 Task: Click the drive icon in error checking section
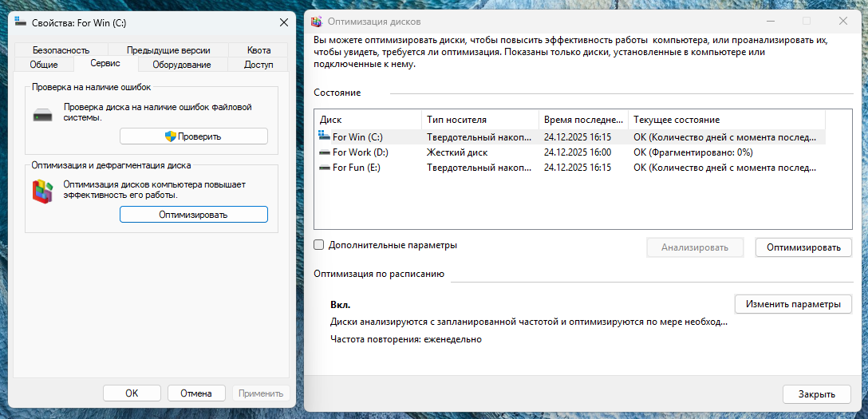coord(42,116)
